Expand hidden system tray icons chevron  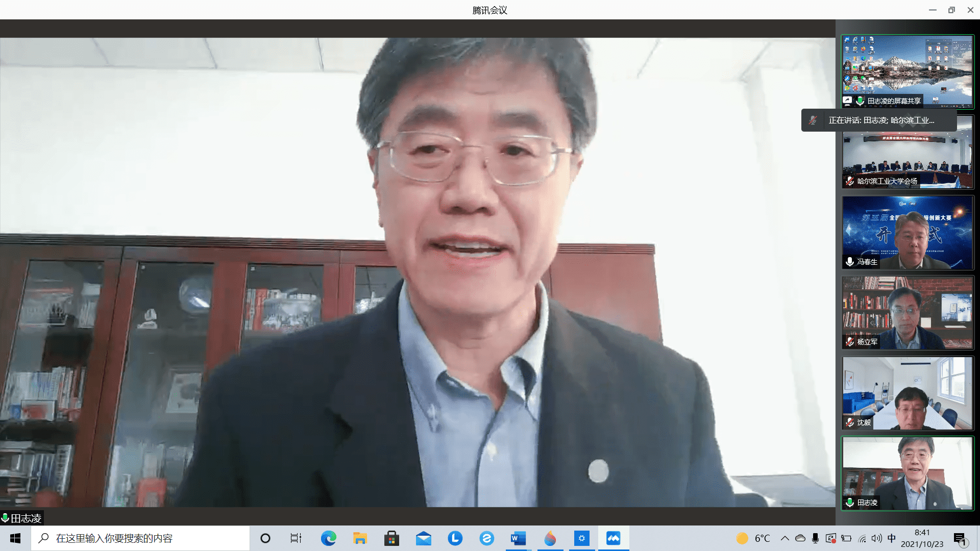pyautogui.click(x=785, y=538)
